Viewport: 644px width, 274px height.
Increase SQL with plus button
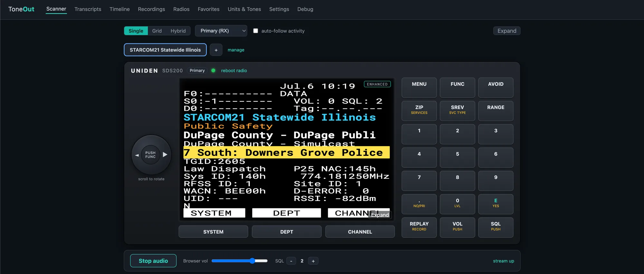(x=313, y=261)
